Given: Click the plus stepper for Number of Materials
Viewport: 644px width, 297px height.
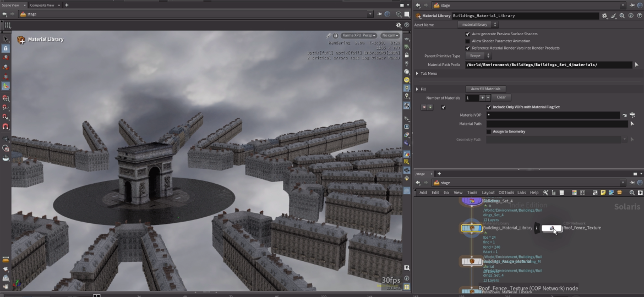Looking at the screenshot, I should (x=482, y=97).
